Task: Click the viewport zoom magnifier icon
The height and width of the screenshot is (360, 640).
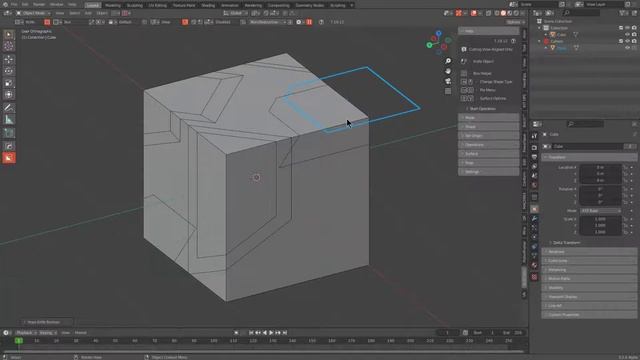Action: point(448,61)
